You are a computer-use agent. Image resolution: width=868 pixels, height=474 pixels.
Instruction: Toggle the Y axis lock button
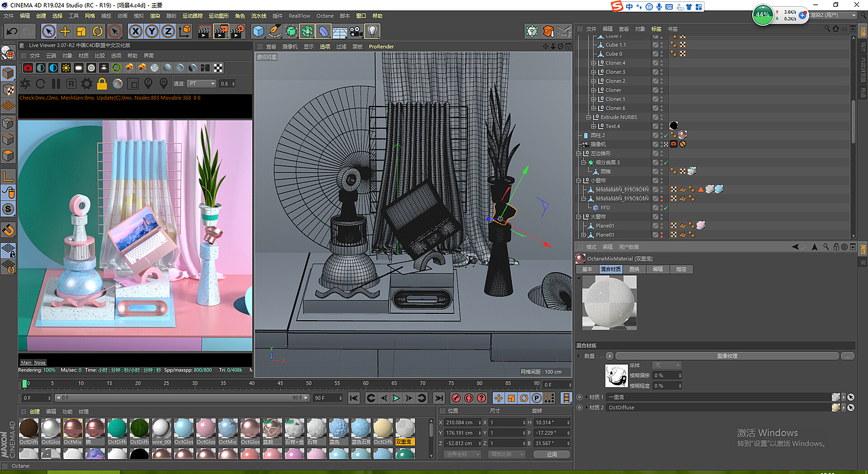(151, 31)
